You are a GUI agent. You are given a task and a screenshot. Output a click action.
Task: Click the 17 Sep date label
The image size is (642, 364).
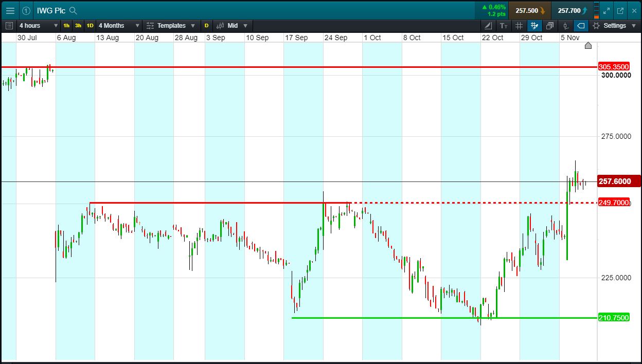point(296,38)
